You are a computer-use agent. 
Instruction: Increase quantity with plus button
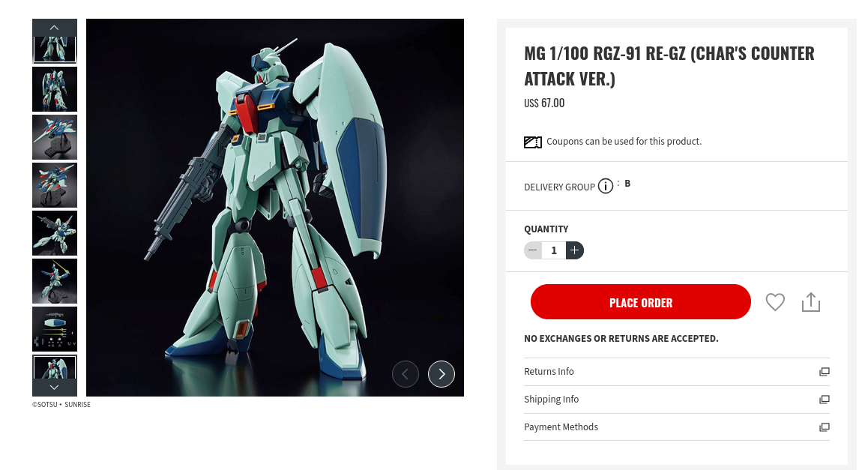tap(575, 250)
